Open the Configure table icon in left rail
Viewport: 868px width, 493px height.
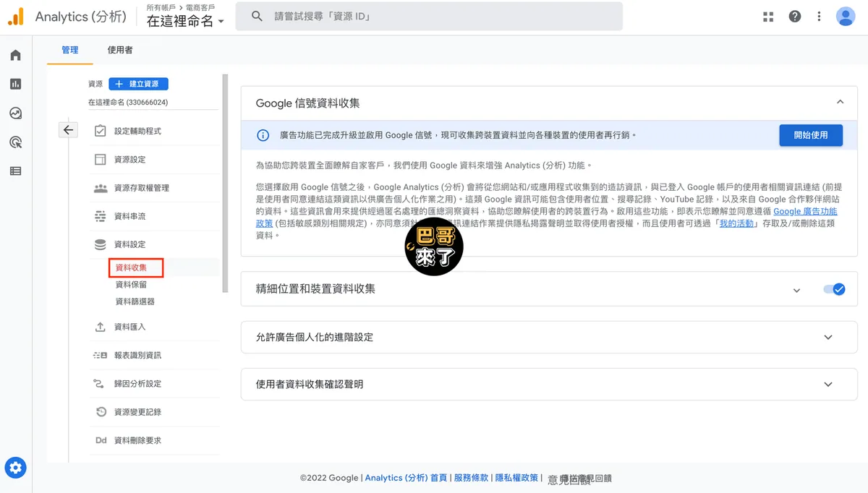[x=16, y=171]
